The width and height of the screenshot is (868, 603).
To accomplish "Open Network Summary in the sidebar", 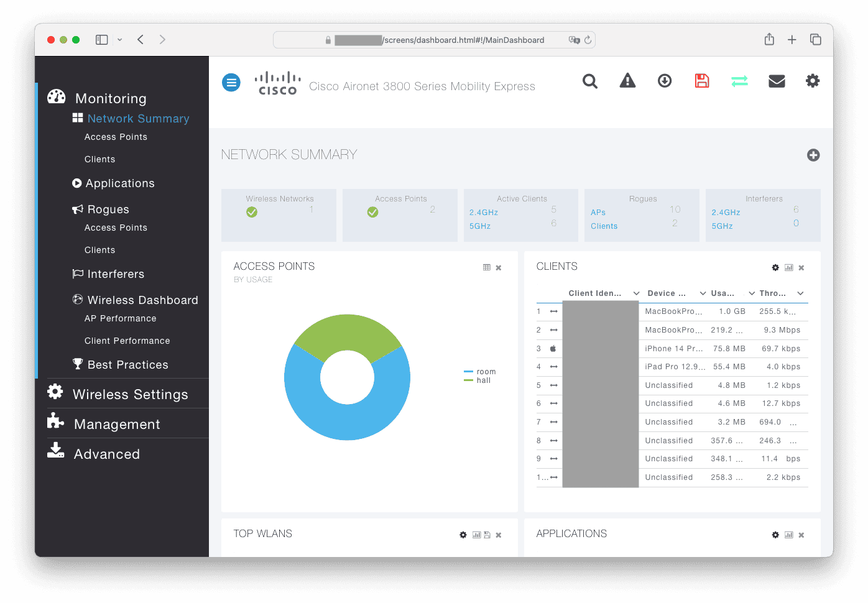I will tap(138, 118).
